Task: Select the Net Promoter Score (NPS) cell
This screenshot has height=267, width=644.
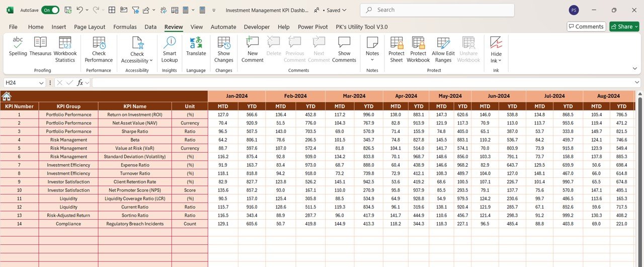Action: click(135, 190)
